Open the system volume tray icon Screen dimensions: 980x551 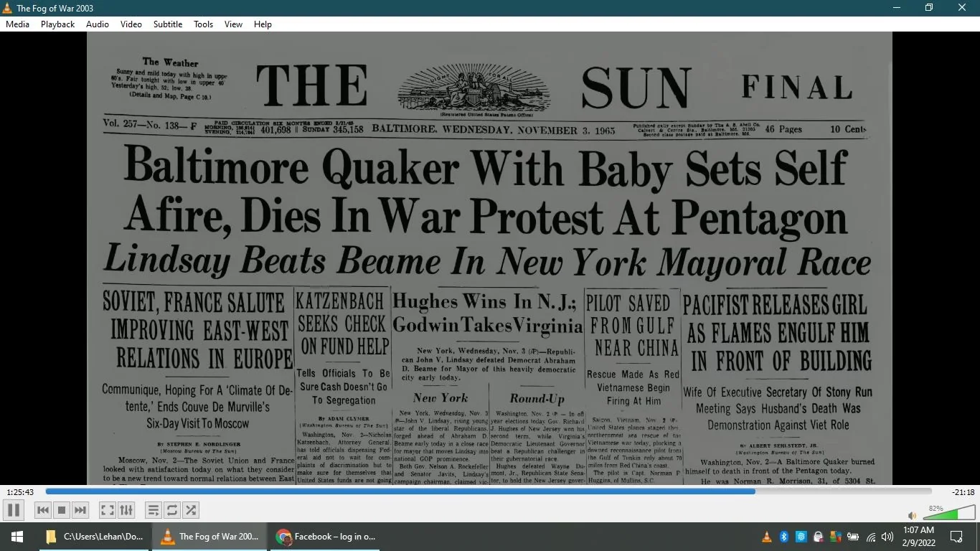[887, 537]
